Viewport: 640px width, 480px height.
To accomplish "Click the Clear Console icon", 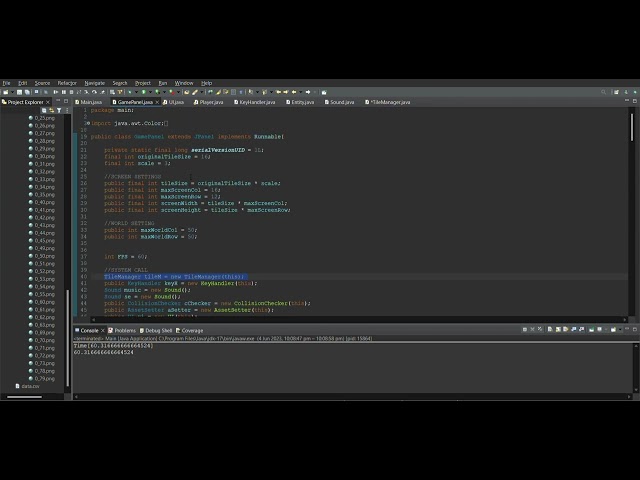I will coord(550,329).
